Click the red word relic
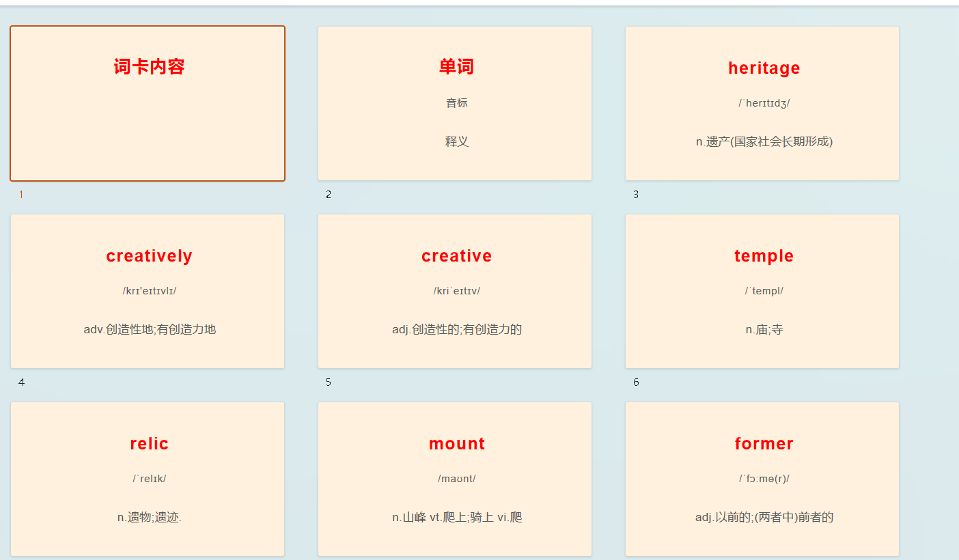 pyautogui.click(x=149, y=444)
